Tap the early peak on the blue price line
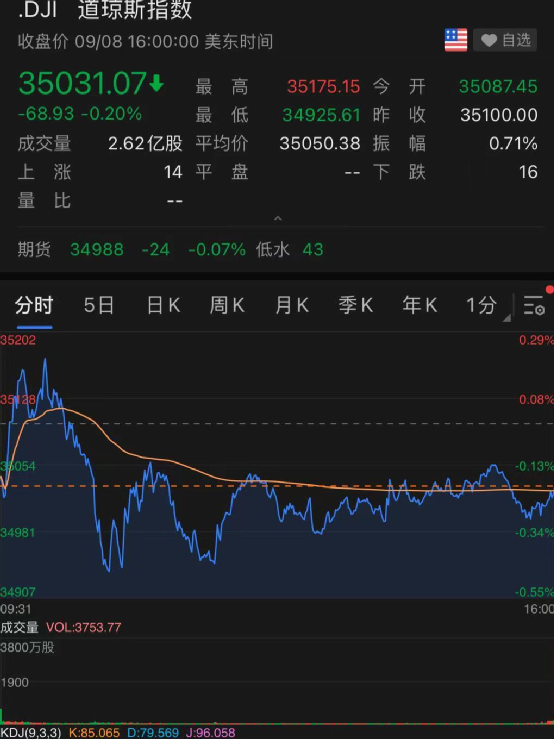554x739 pixels. (45, 360)
